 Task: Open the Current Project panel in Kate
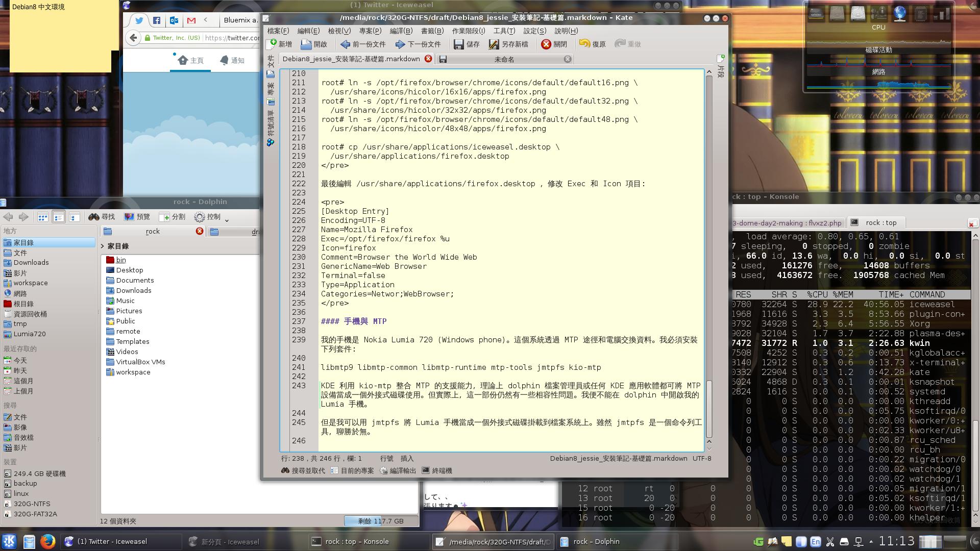click(x=352, y=470)
